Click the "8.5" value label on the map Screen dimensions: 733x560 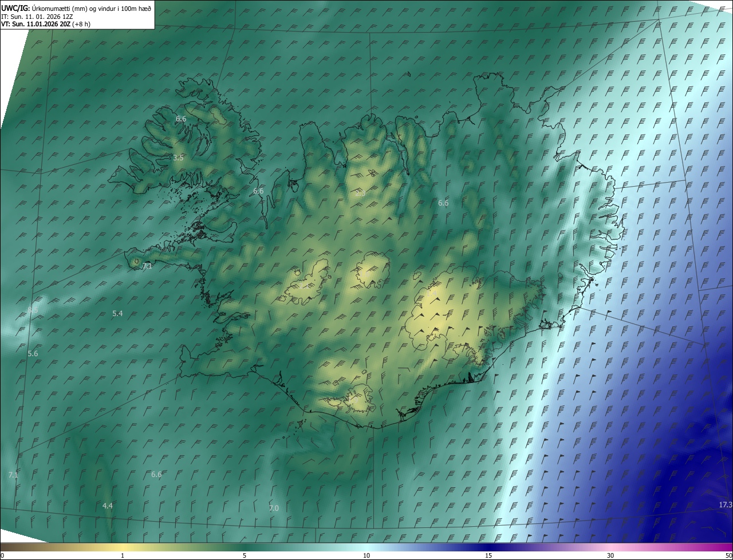(33, 310)
